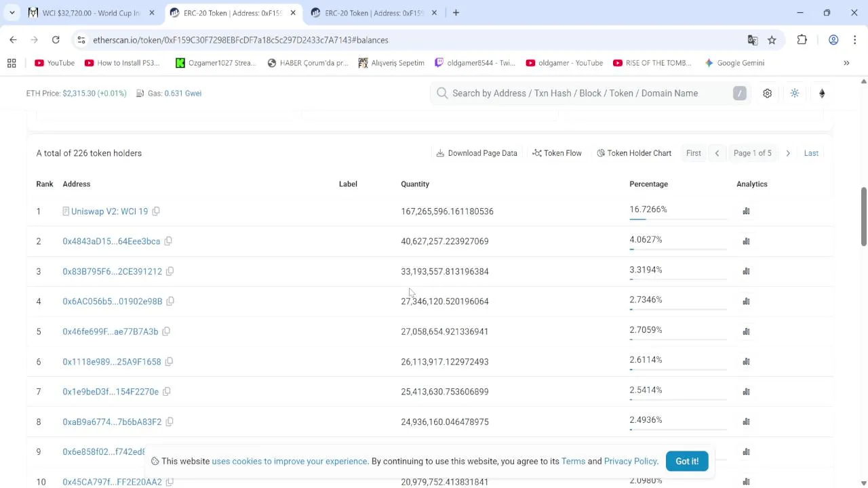Dismiss cookie notice with Got it!
This screenshot has height=488, width=868.
coord(687,461)
